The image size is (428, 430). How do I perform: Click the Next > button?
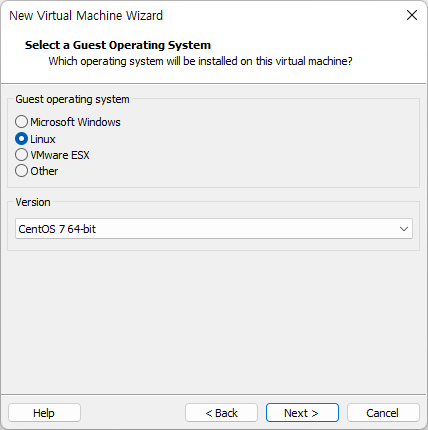302,413
